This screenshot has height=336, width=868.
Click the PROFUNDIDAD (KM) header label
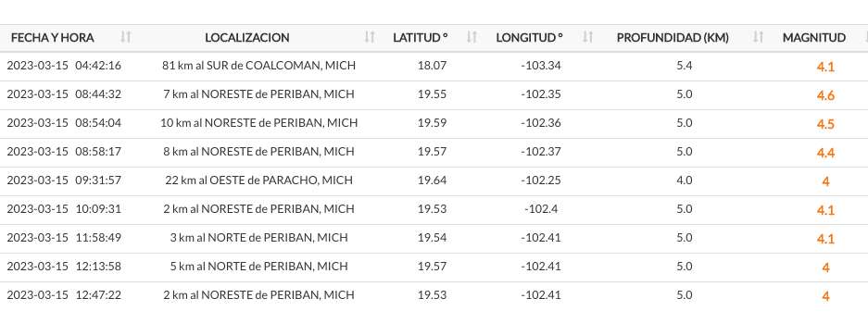point(673,38)
